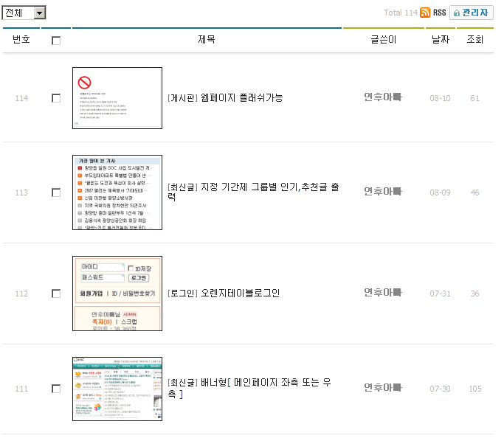Image resolution: width=504 pixels, height=441 pixels.
Task: Check the checkbox for post 113
Action: (56, 192)
